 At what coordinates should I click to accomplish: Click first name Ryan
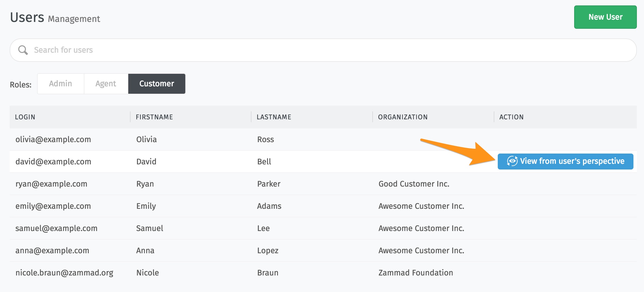145,184
